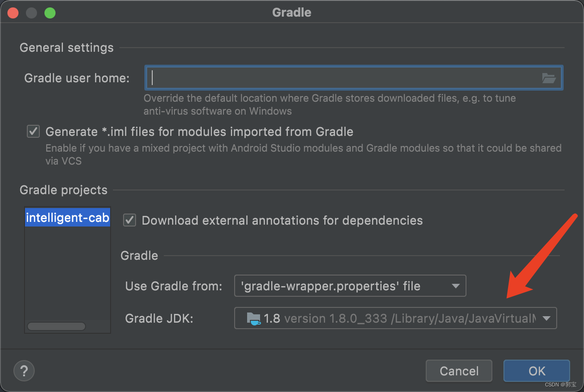This screenshot has height=392, width=584.
Task: Select intelligent-cab in Gradle projects list
Action: point(67,217)
